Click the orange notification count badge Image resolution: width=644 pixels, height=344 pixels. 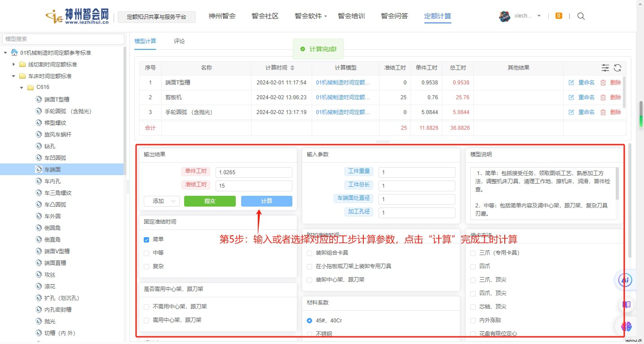(559, 16)
